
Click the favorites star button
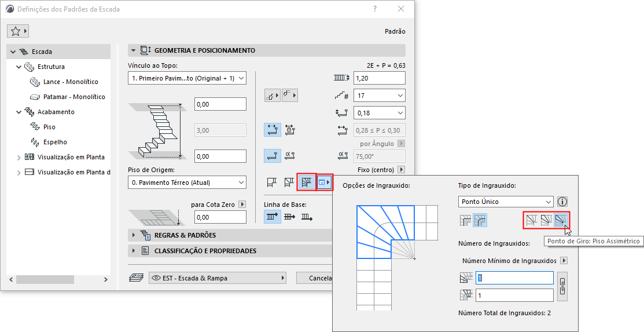(18, 31)
